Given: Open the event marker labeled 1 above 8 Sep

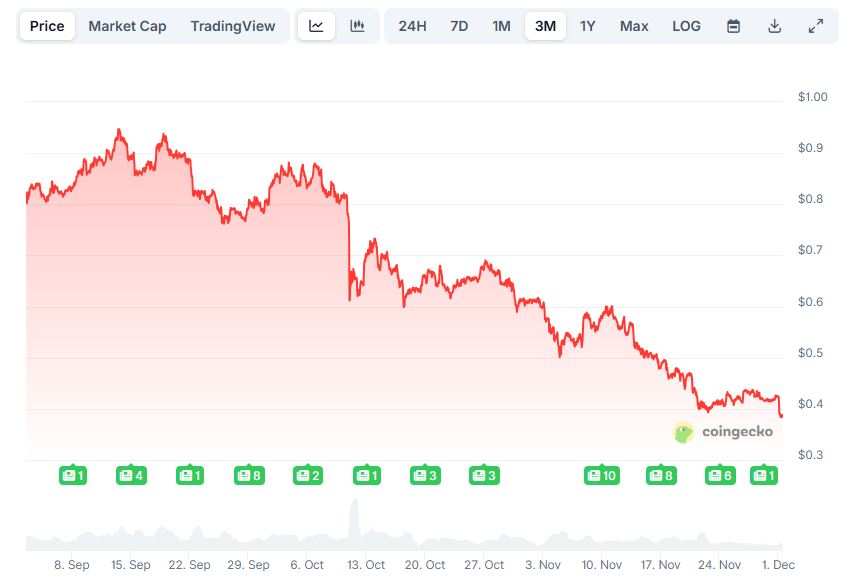Looking at the screenshot, I should tap(72, 475).
